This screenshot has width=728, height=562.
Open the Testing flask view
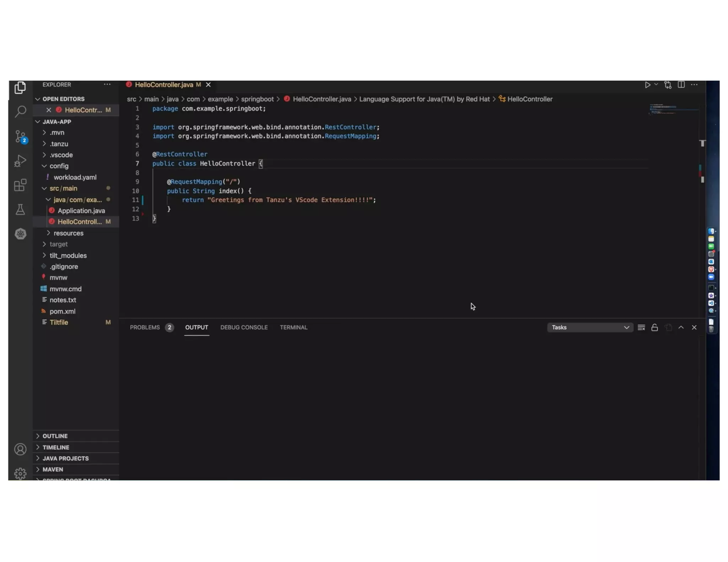pyautogui.click(x=20, y=209)
